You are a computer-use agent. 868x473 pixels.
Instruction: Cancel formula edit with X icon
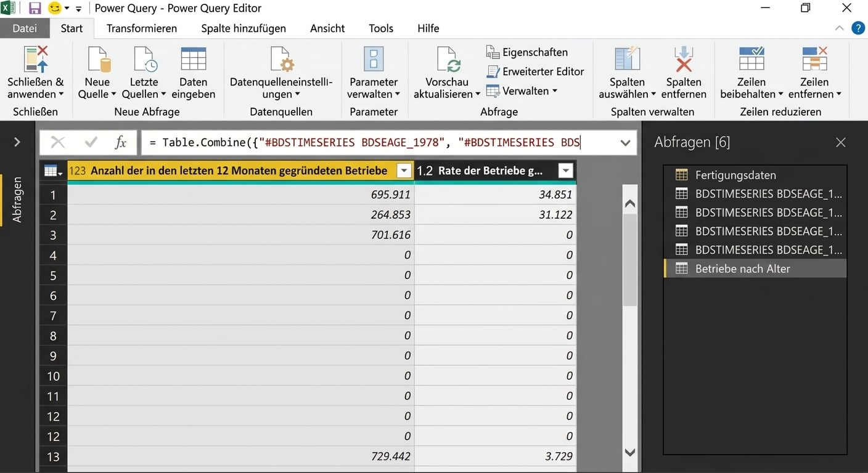point(58,143)
